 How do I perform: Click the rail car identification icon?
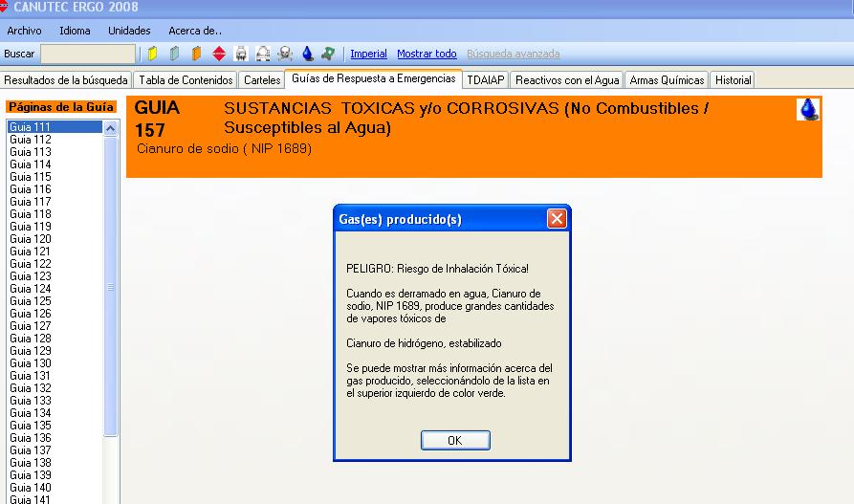[x=241, y=54]
